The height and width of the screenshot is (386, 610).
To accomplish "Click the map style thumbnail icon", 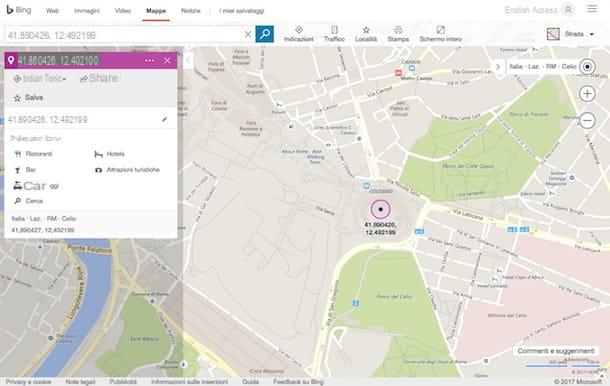I will coord(553,34).
